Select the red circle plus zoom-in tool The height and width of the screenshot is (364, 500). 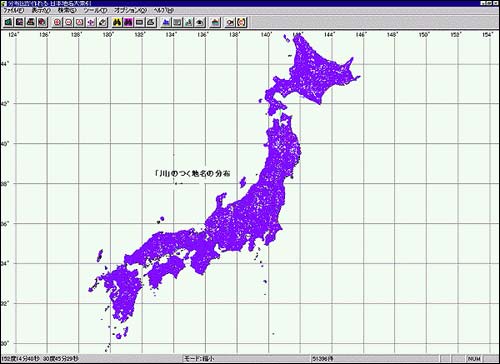tap(57, 22)
